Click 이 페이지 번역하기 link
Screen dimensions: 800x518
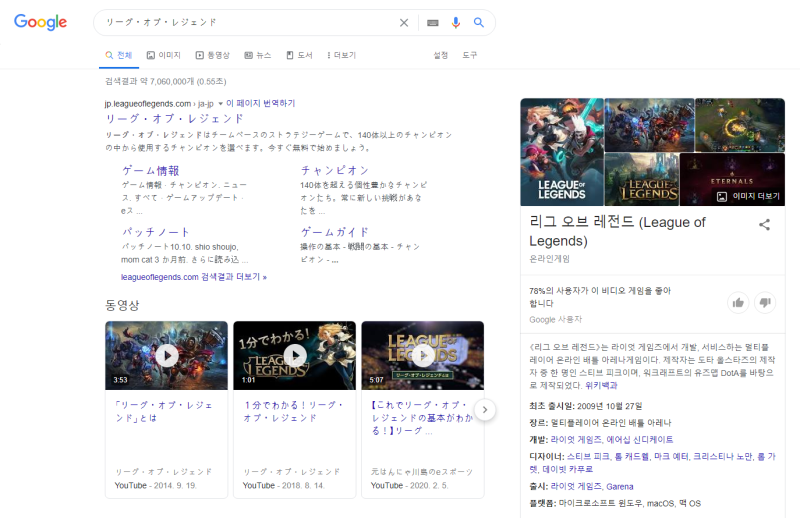pyautogui.click(x=261, y=103)
